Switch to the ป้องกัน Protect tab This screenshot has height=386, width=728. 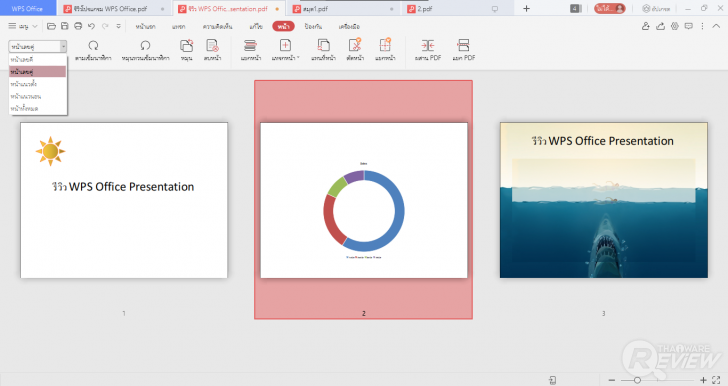[313, 26]
